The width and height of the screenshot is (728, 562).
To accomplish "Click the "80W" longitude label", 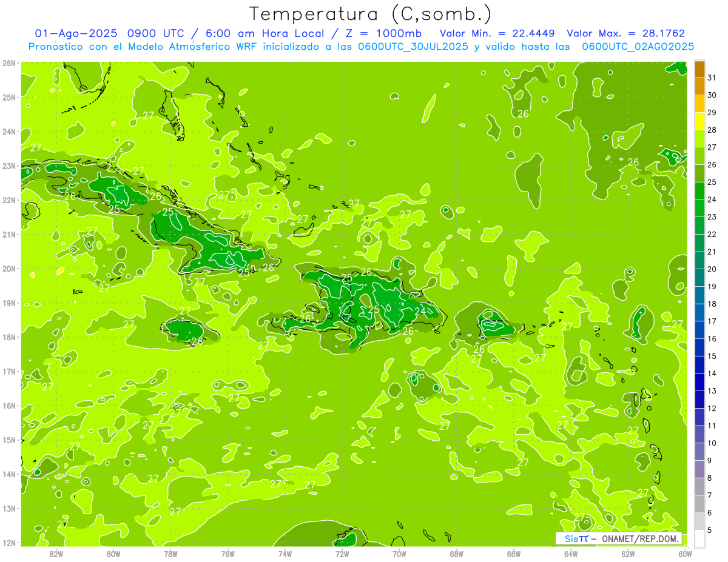I will coord(113,554).
